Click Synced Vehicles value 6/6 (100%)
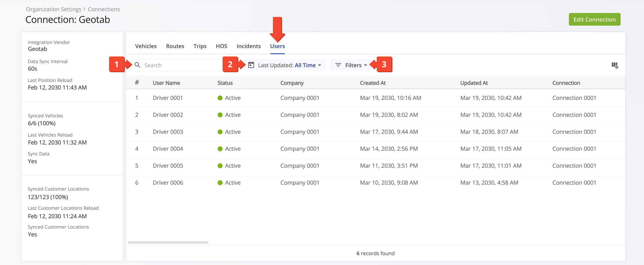 pyautogui.click(x=42, y=123)
